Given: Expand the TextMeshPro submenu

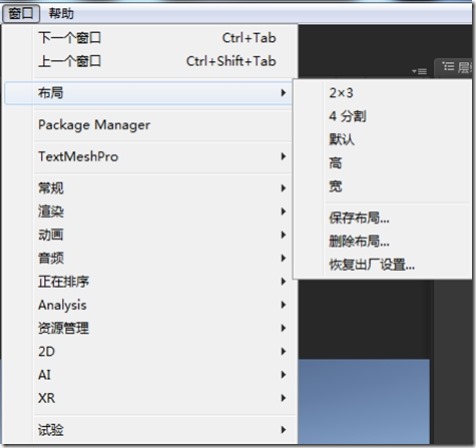Looking at the screenshot, I should tap(149, 156).
